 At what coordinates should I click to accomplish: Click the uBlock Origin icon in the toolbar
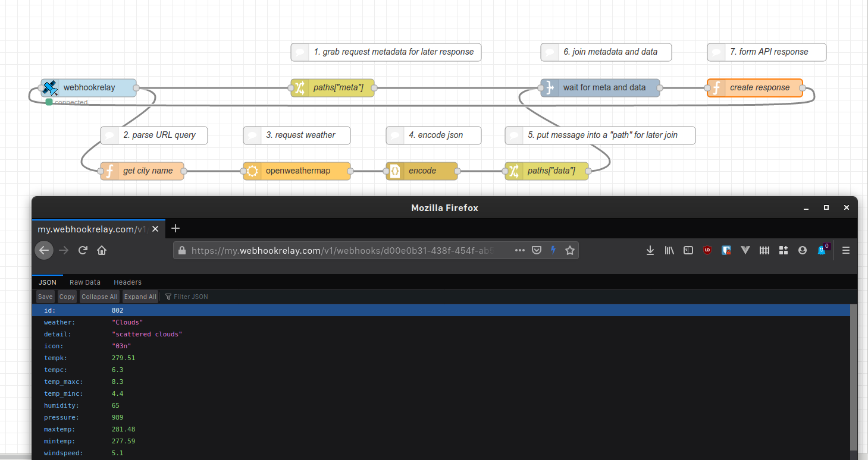pyautogui.click(x=707, y=250)
